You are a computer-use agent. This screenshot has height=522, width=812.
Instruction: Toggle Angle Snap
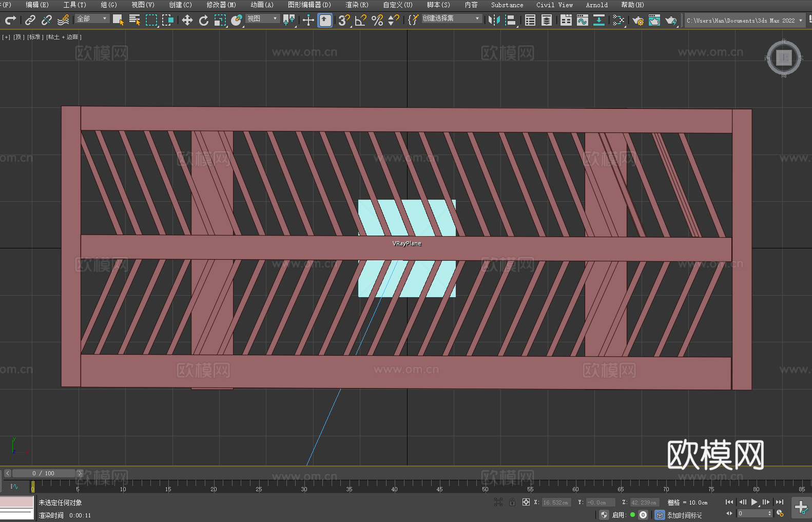[361, 20]
